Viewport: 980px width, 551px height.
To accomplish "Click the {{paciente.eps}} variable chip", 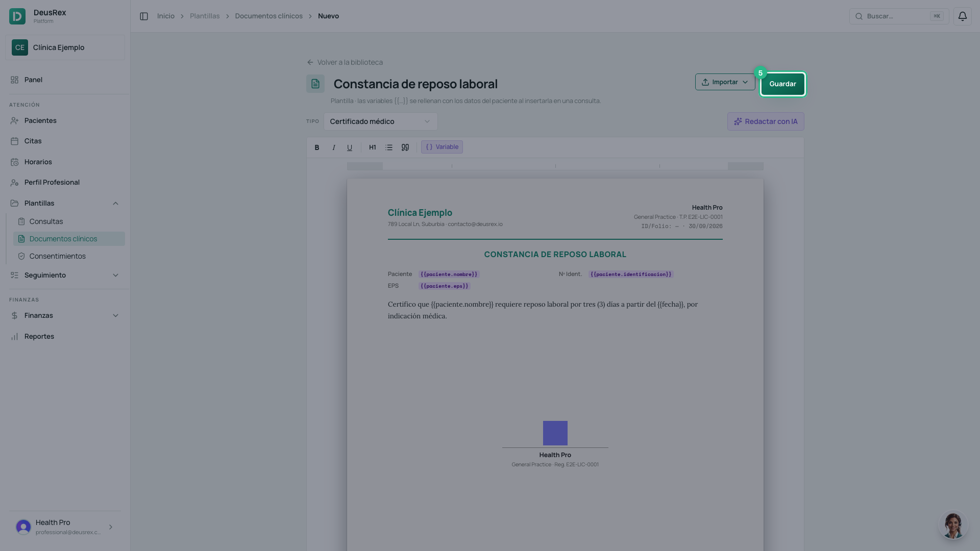I will coord(445,286).
